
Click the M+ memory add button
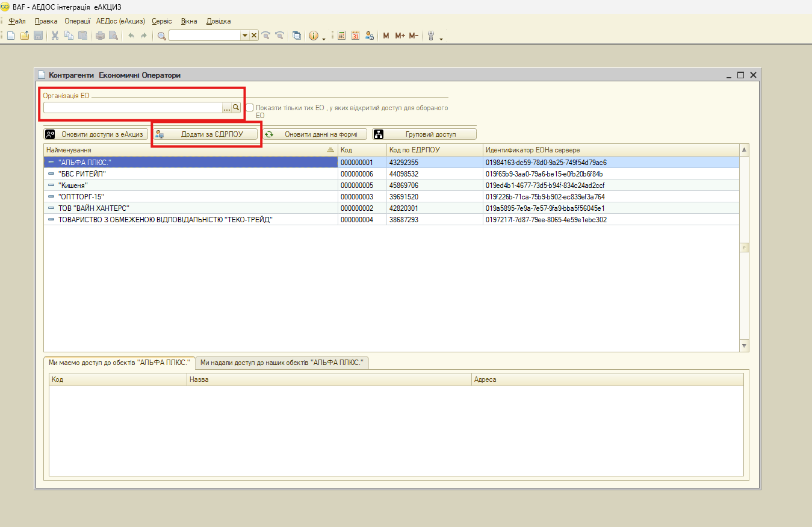[x=400, y=36]
